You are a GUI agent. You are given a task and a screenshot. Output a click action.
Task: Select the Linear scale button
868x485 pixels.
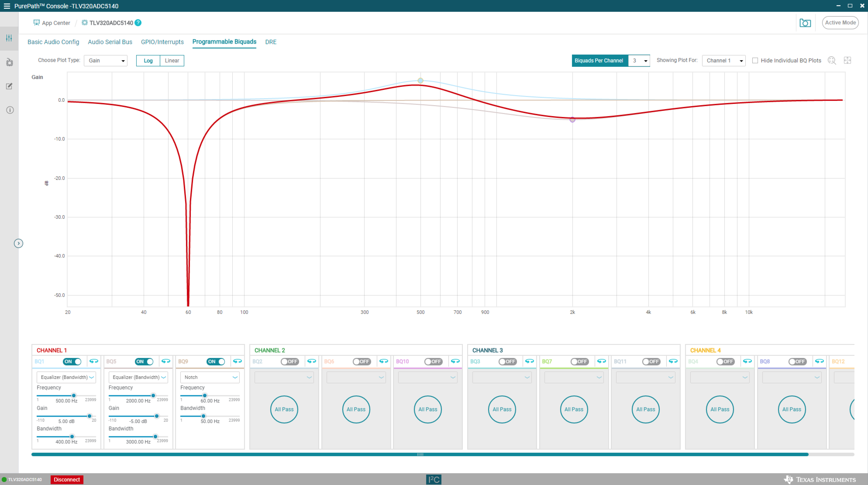[172, 61]
